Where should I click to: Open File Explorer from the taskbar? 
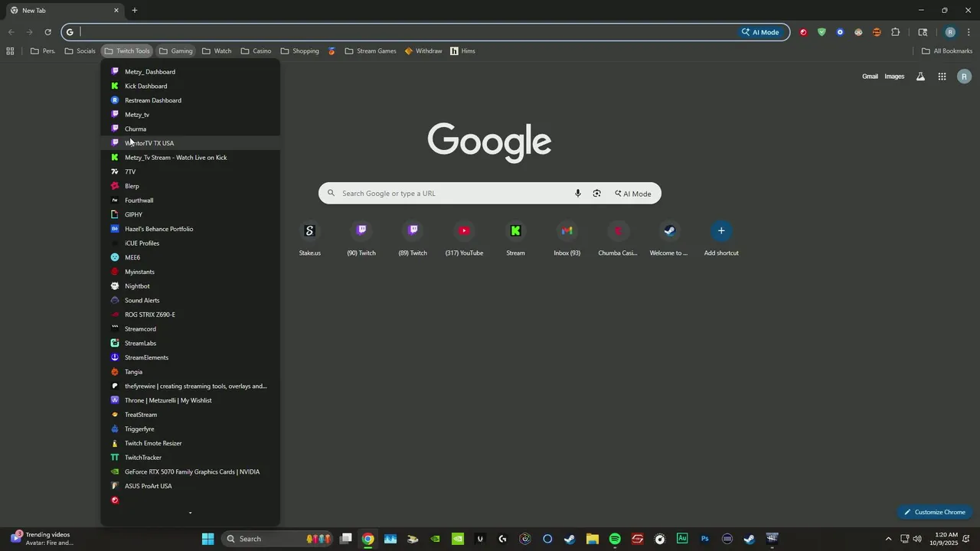click(x=593, y=539)
